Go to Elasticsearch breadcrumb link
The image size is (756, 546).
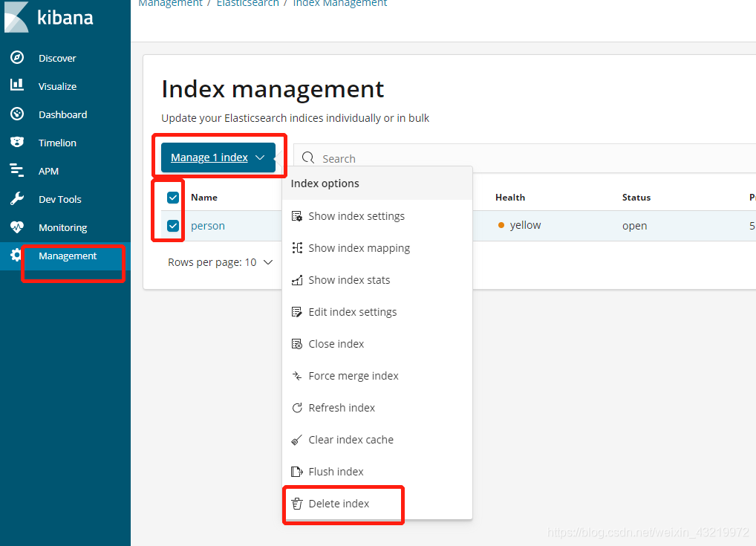247,4
